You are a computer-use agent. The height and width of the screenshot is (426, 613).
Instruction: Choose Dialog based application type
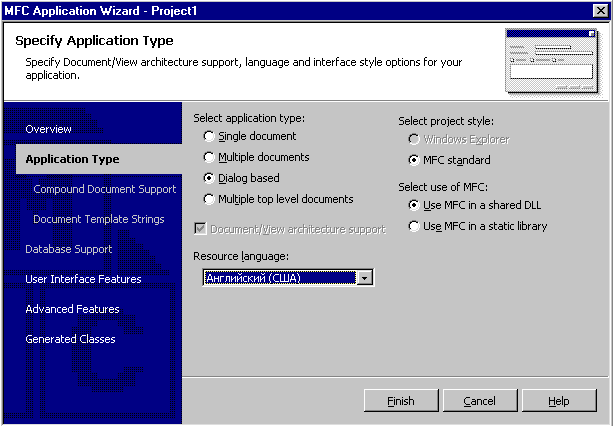tap(208, 178)
